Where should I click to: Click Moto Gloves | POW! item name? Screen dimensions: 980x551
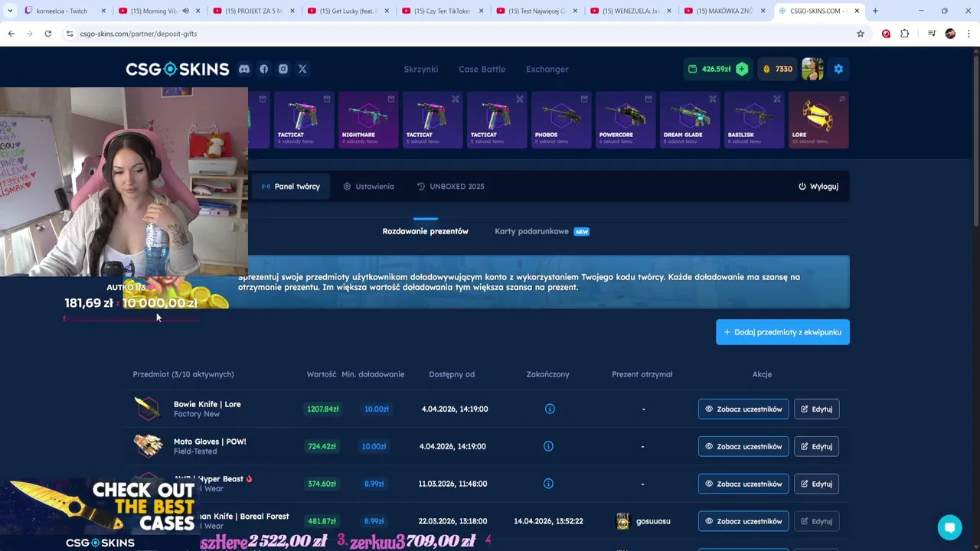click(210, 442)
